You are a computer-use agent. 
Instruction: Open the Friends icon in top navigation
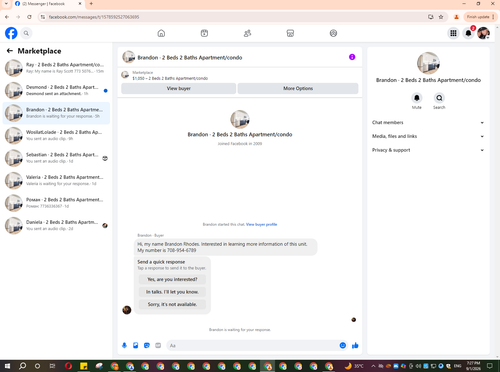tap(247, 33)
